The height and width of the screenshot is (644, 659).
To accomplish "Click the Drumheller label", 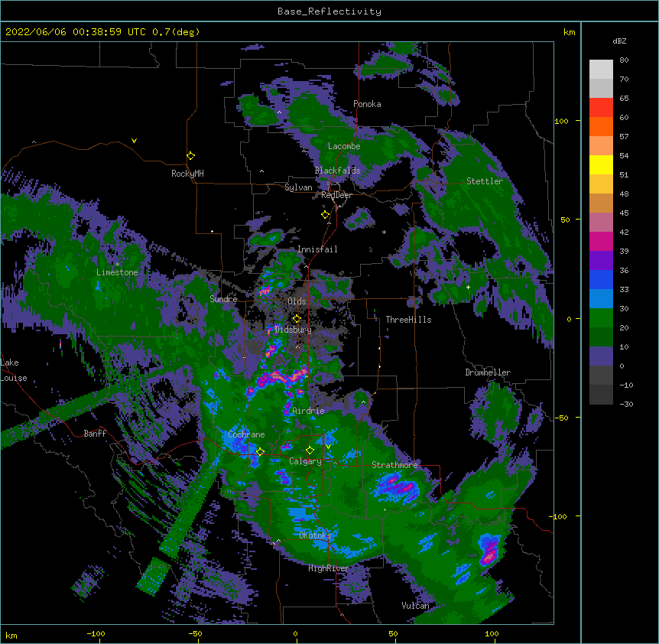I will tap(488, 372).
